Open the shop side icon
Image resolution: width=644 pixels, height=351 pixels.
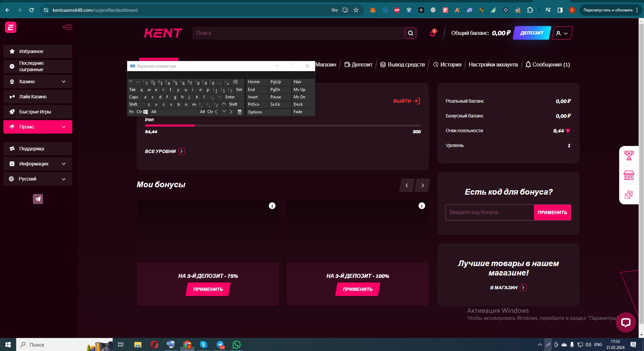click(x=629, y=175)
